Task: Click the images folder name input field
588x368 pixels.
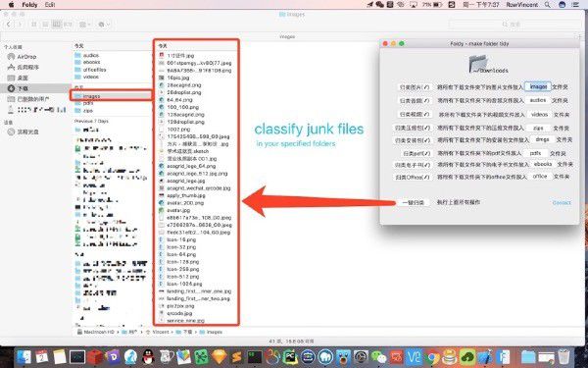Action: click(x=538, y=86)
